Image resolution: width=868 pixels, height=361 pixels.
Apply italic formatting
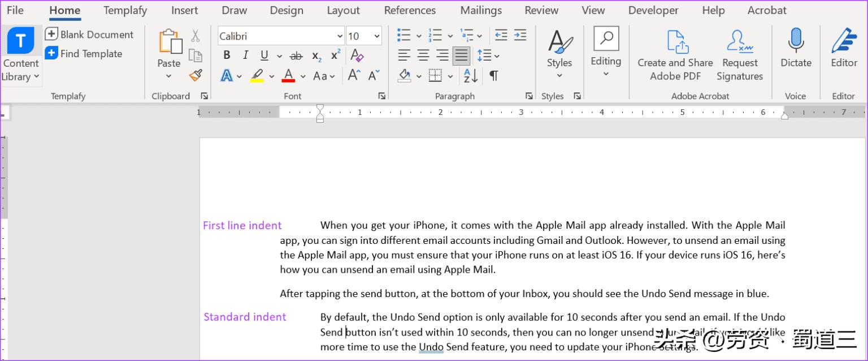[x=245, y=55]
